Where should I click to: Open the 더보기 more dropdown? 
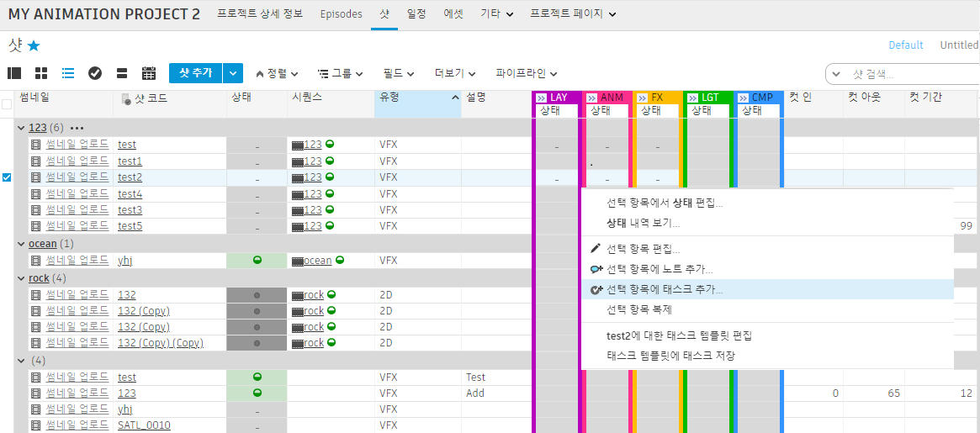tap(456, 73)
